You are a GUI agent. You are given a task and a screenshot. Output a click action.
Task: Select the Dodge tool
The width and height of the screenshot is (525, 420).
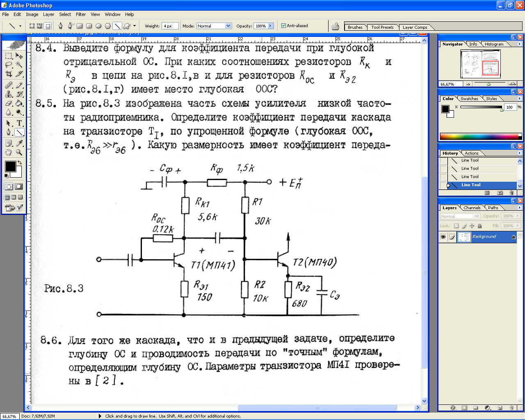19,112
